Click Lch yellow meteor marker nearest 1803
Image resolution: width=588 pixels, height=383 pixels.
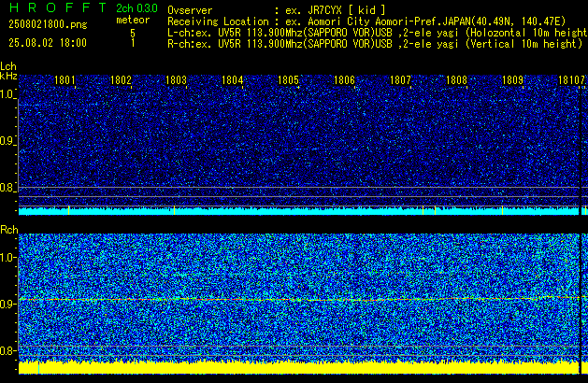click(175, 210)
